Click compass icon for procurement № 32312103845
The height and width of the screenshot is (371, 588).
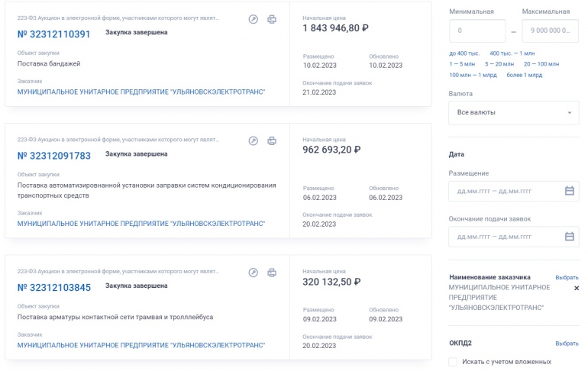(x=254, y=273)
